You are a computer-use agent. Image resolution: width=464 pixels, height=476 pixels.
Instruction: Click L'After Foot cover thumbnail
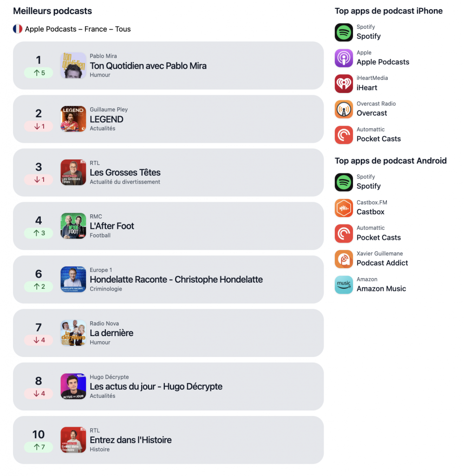click(x=73, y=226)
